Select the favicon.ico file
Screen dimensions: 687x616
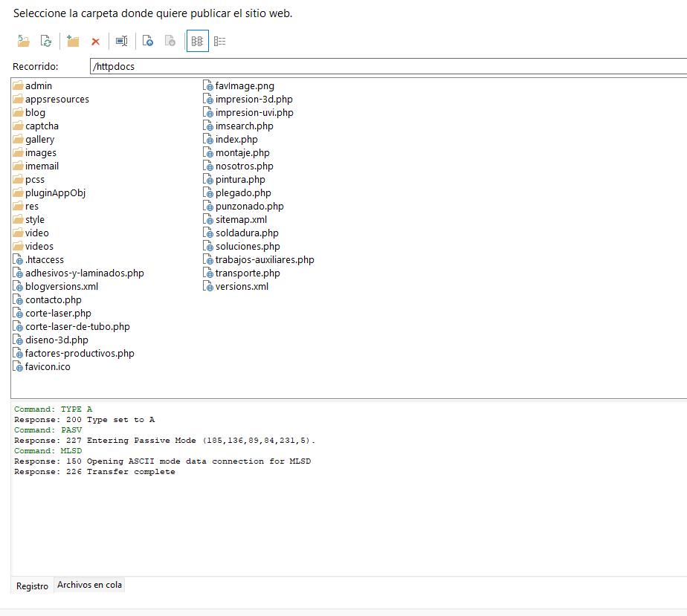[x=48, y=367]
